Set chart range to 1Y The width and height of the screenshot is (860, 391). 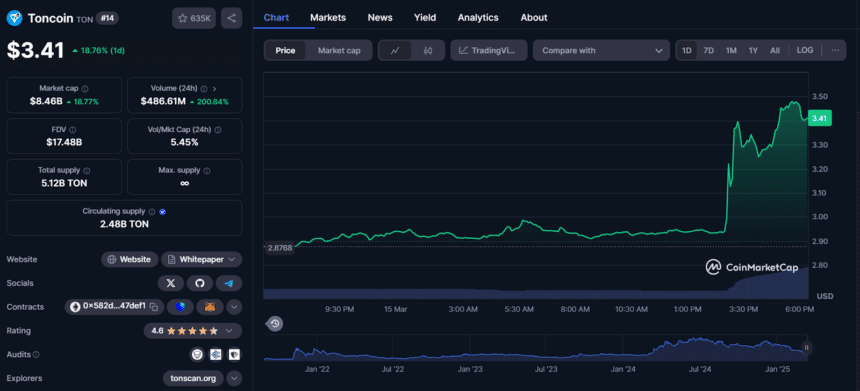[x=753, y=50]
